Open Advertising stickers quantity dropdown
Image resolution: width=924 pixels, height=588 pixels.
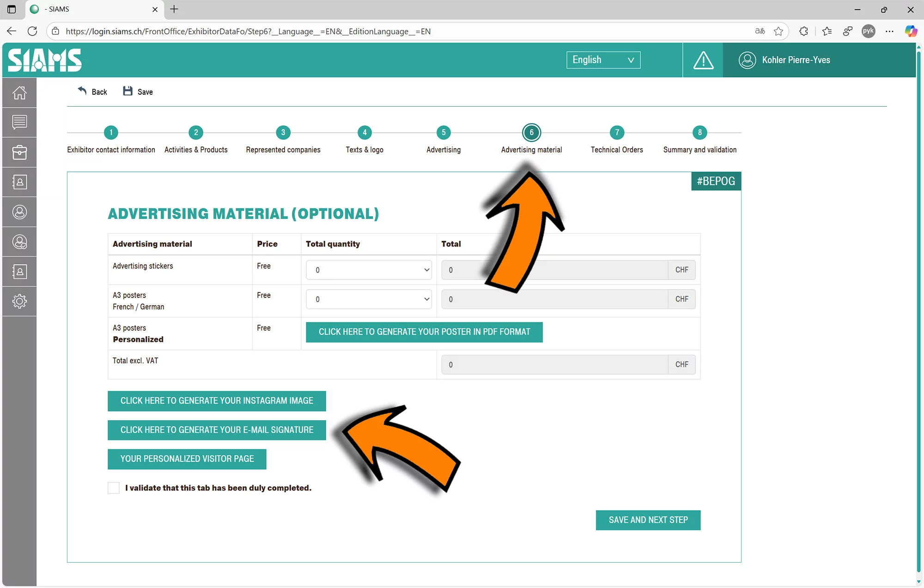coord(369,270)
